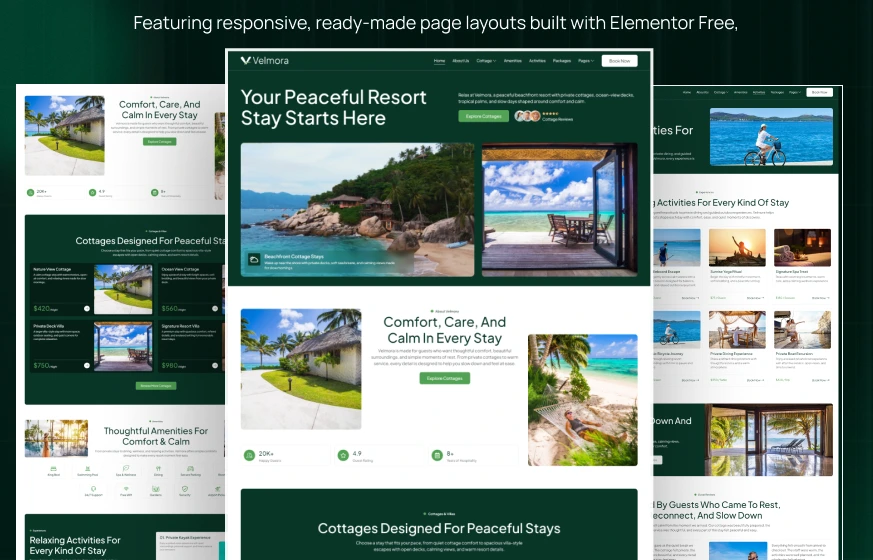Click Book Now link on Private Boat Excursion card
Screen dimensions: 873x560
pos(821,380)
